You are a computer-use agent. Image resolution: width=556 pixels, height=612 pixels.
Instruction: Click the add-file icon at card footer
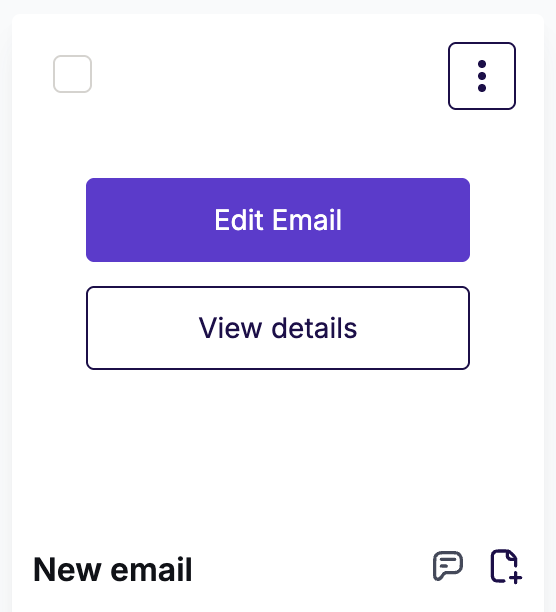[x=506, y=566]
